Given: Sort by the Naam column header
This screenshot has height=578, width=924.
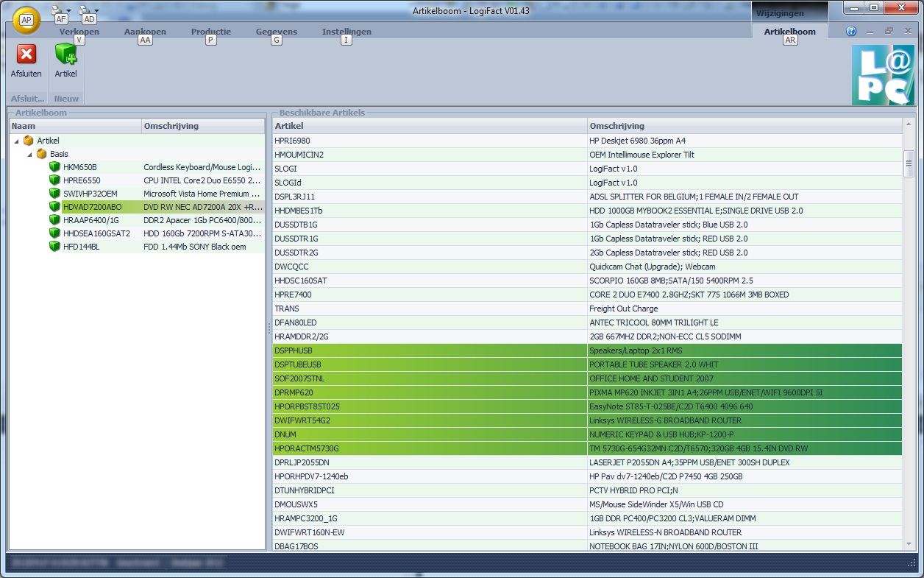Looking at the screenshot, I should 75,126.
